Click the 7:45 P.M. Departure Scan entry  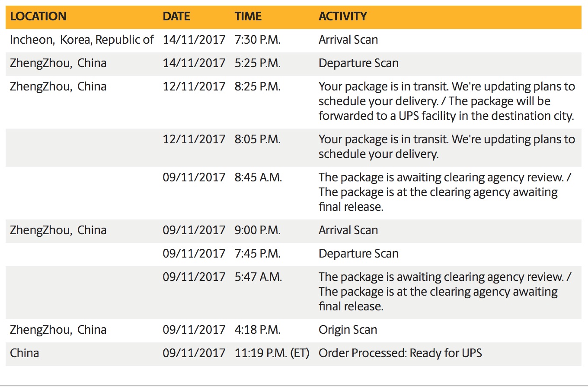pyautogui.click(x=358, y=254)
